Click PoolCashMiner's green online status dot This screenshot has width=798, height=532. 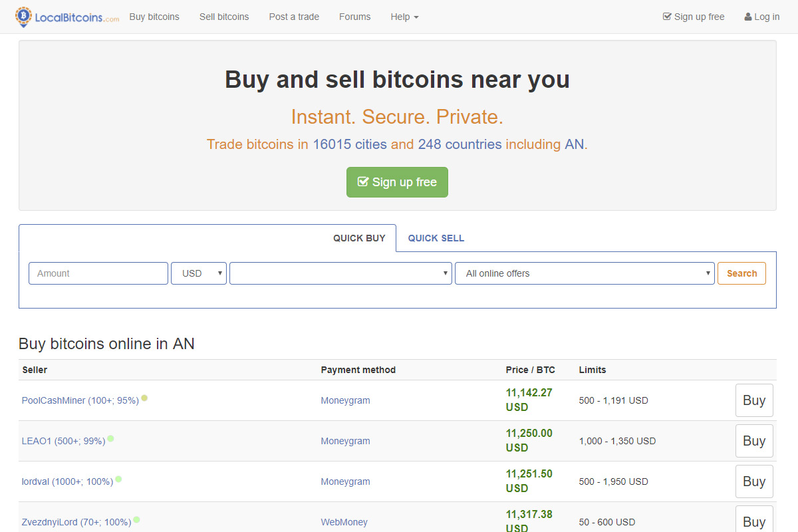click(144, 398)
